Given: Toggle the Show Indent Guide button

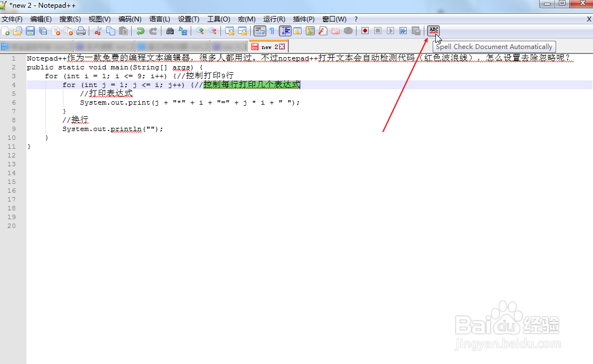Looking at the screenshot, I should tap(285, 31).
